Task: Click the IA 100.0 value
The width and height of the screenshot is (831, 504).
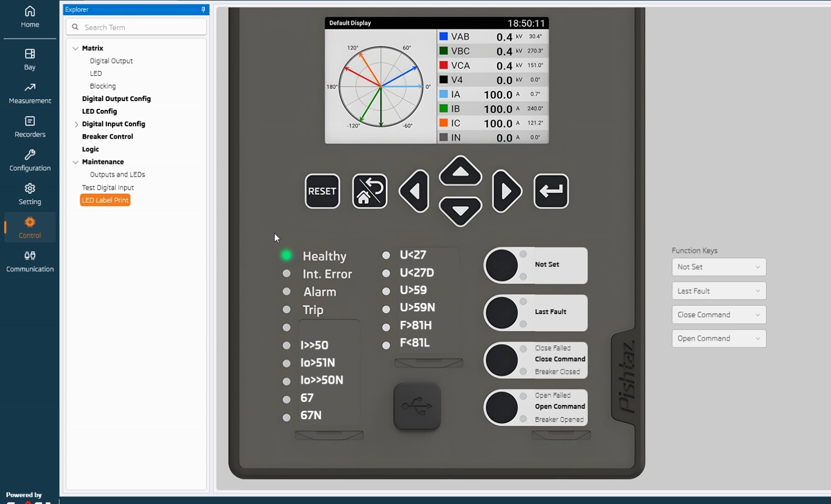Action: point(498,94)
